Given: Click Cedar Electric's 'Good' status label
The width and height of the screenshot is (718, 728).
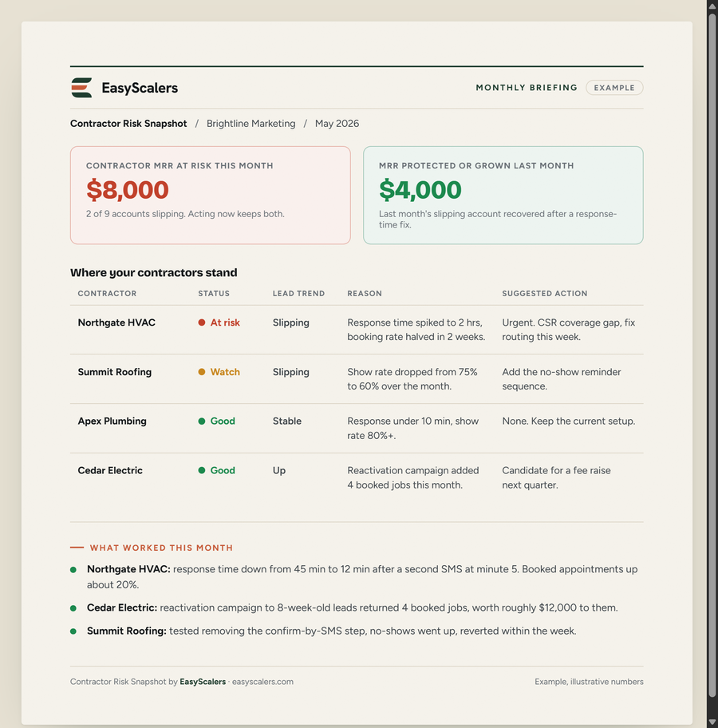Looking at the screenshot, I should 223,470.
